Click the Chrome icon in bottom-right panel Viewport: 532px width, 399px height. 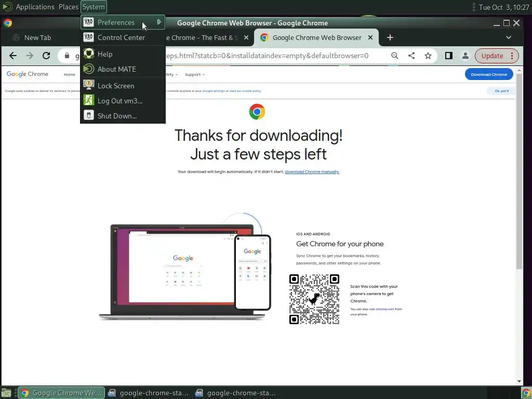[x=526, y=393]
